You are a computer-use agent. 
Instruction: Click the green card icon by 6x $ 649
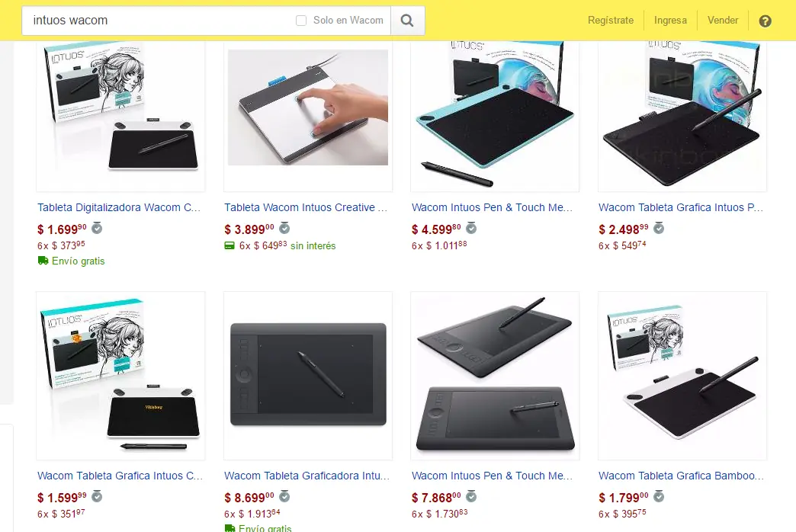(x=229, y=245)
